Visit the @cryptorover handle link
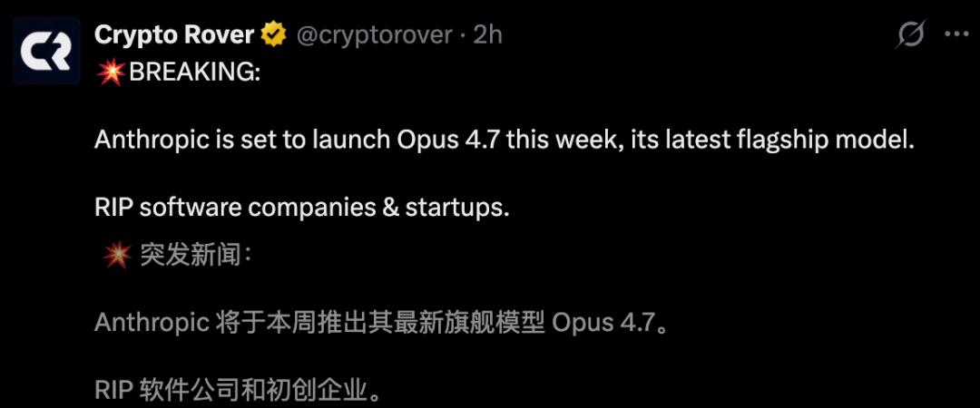This screenshot has width=980, height=408. (x=373, y=35)
